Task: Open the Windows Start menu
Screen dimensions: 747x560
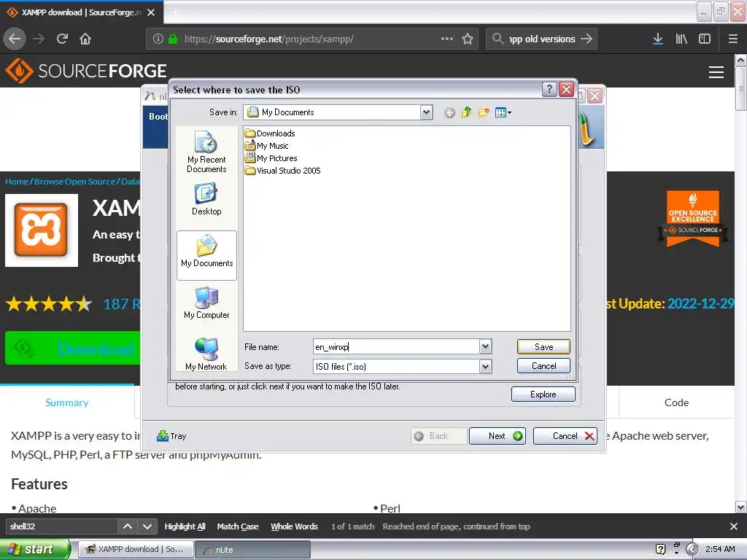Action: pyautogui.click(x=35, y=549)
